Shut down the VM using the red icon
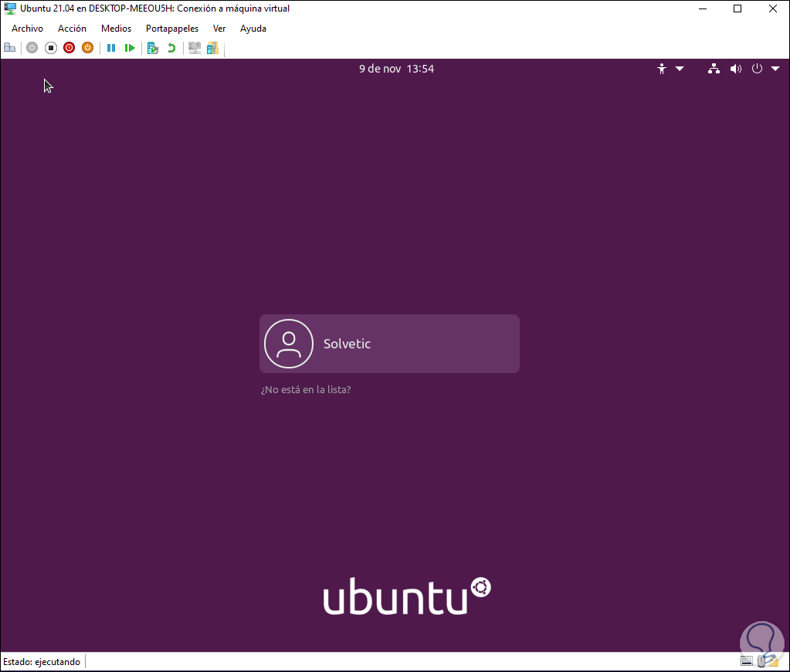The height and width of the screenshot is (672, 790). pyautogui.click(x=69, y=48)
